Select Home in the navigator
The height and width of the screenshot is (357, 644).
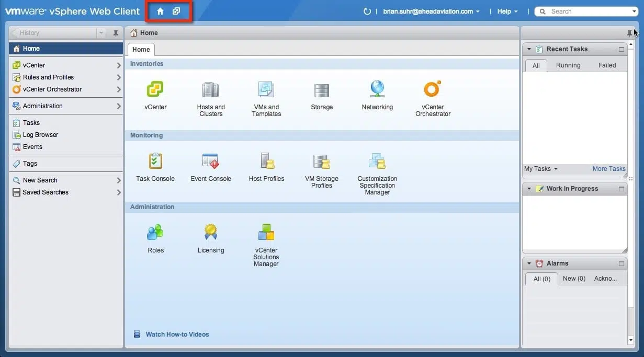tap(66, 49)
